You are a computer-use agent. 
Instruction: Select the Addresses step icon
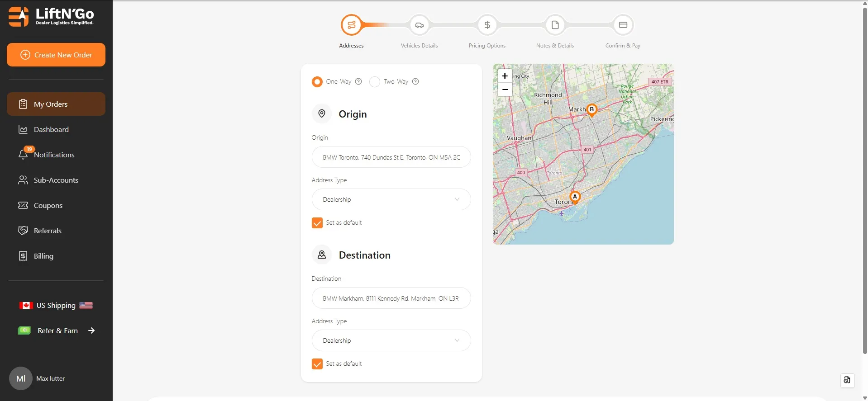351,25
